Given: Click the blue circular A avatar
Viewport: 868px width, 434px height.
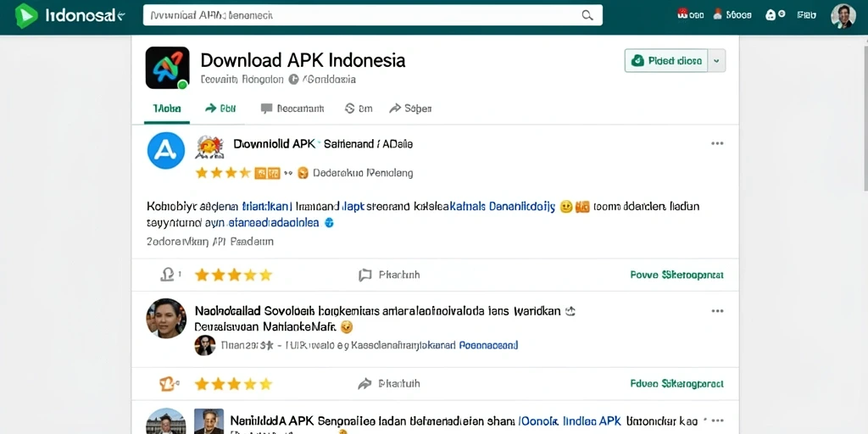Looking at the screenshot, I should point(166,151).
